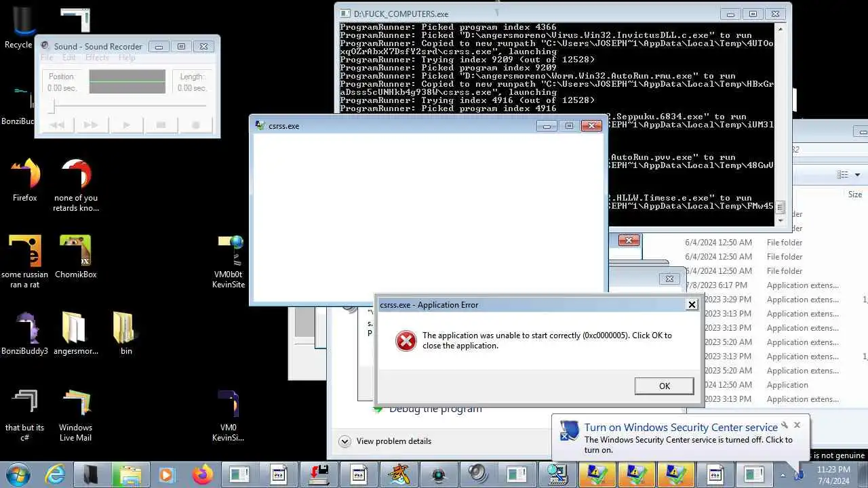
Task: Open Windows Media Player taskbar icon
Action: click(x=165, y=474)
